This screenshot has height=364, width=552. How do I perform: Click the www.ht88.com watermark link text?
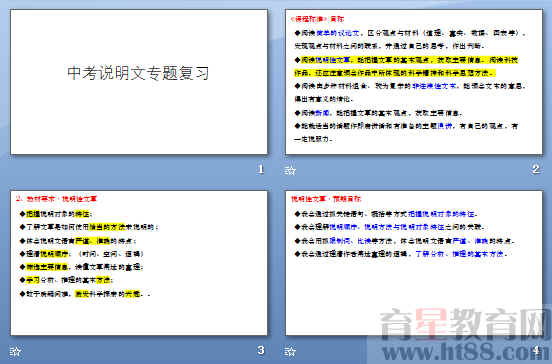pyautogui.click(x=466, y=351)
